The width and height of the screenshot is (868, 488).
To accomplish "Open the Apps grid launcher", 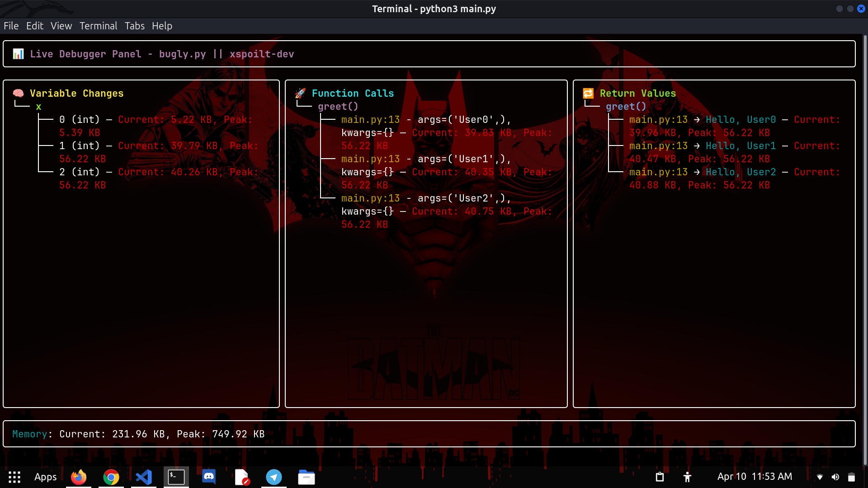I will (x=14, y=477).
